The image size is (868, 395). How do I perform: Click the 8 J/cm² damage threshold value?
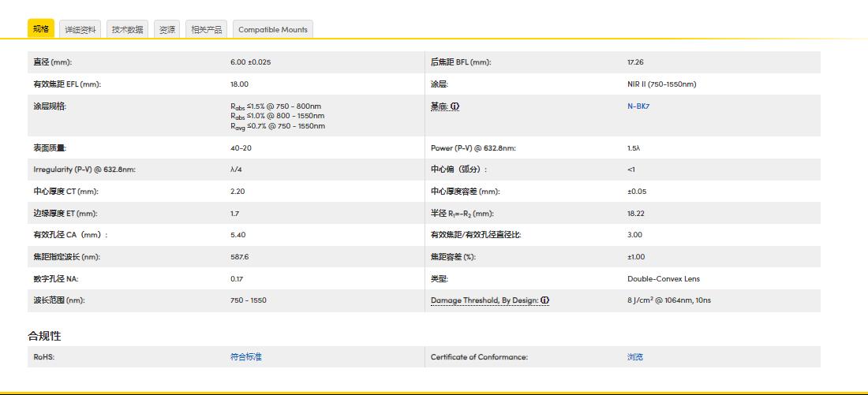668,300
